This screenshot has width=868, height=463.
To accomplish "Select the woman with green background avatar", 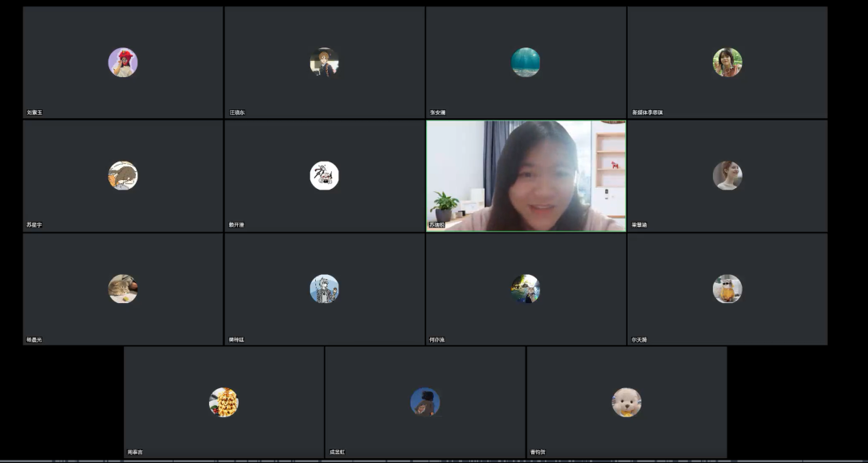I will pos(727,63).
